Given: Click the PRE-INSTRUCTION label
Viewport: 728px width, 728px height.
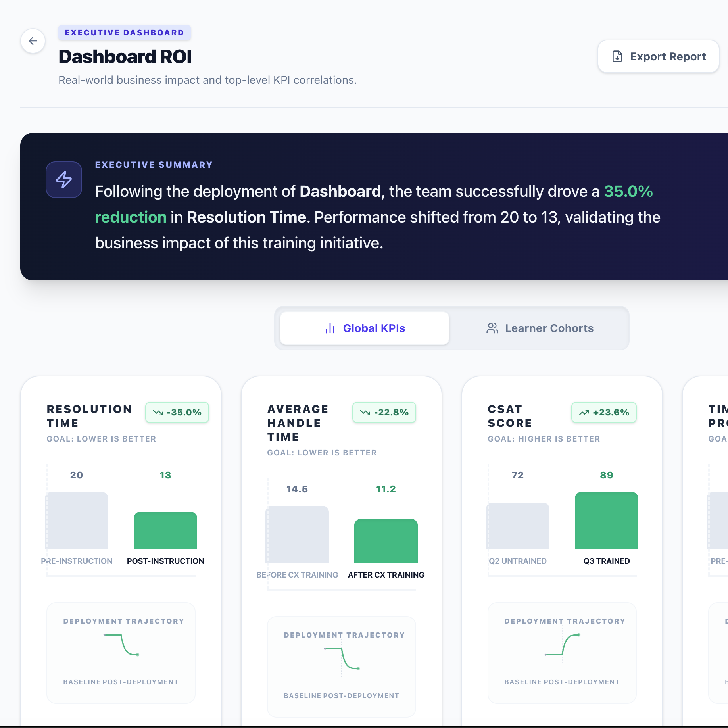Looking at the screenshot, I should 77,561.
